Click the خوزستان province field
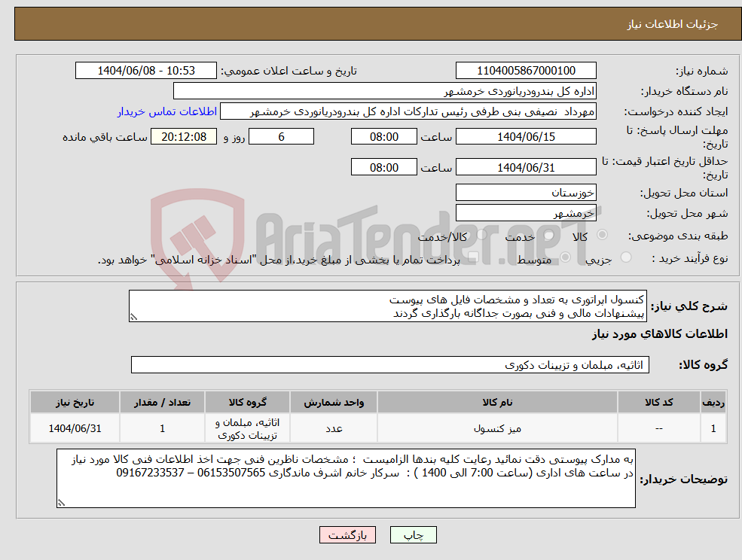This screenshot has height=560, width=742. coord(526,193)
